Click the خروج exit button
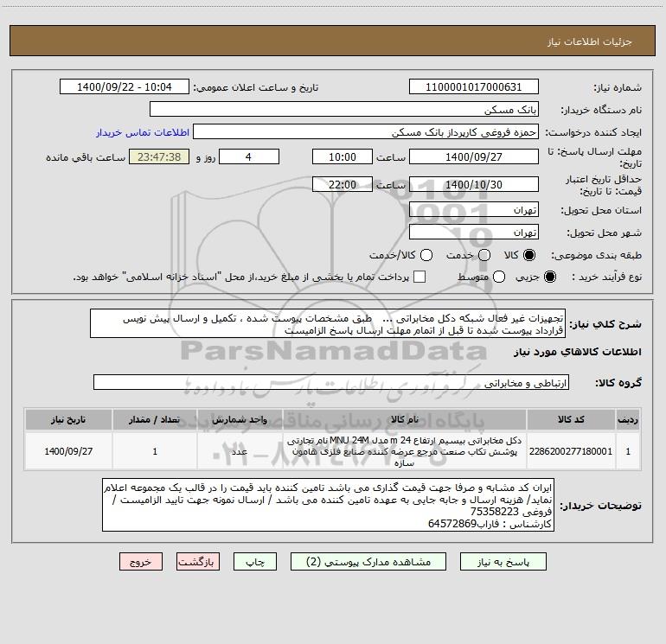The image size is (666, 644). point(141,562)
